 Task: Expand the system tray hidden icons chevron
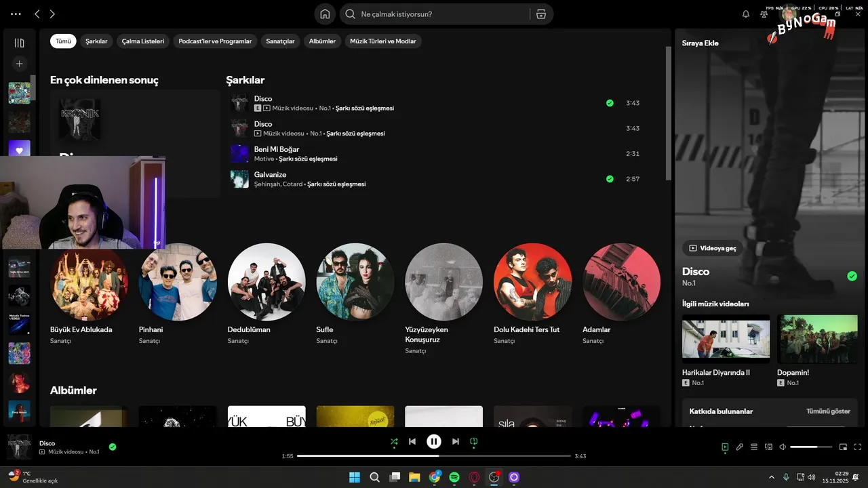click(x=771, y=477)
